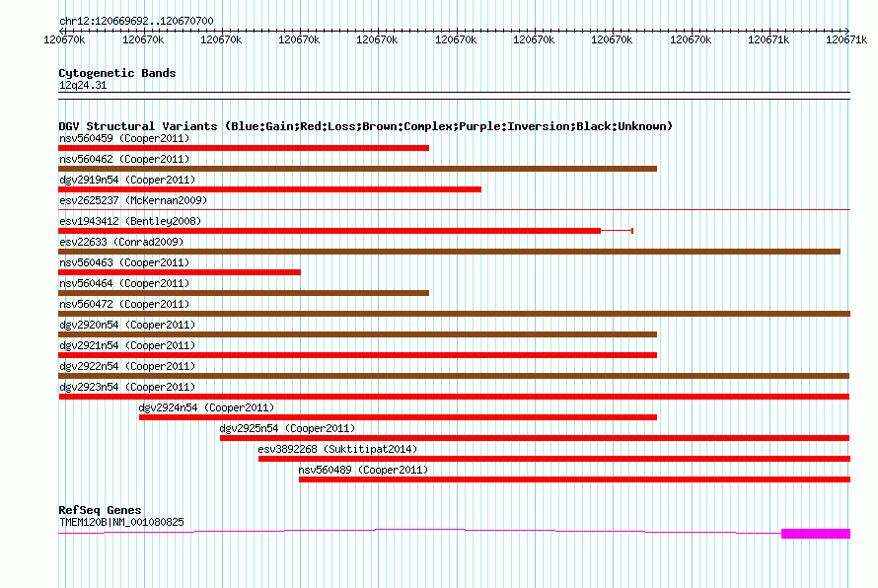Click the DGV Structural Variants track heading
This screenshot has width=878, height=588.
[x=366, y=126]
